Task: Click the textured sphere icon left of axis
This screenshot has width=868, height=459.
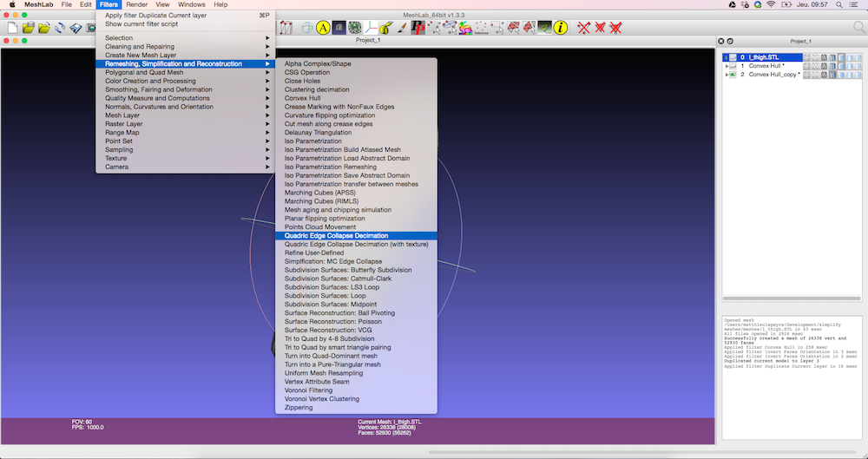Action: coord(355,27)
